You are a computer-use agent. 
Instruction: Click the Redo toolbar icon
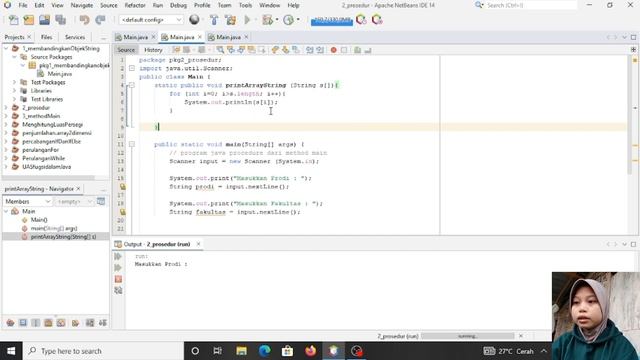tap(100, 20)
